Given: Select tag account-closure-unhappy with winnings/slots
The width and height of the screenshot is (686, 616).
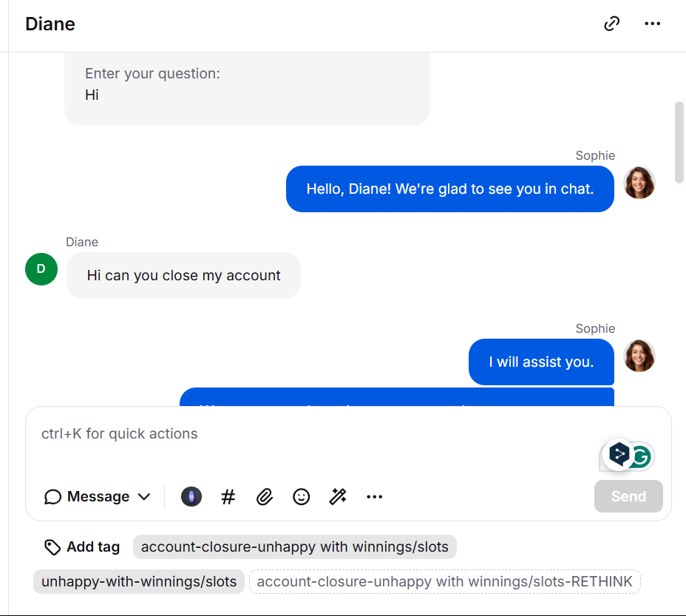Looking at the screenshot, I should point(294,546).
